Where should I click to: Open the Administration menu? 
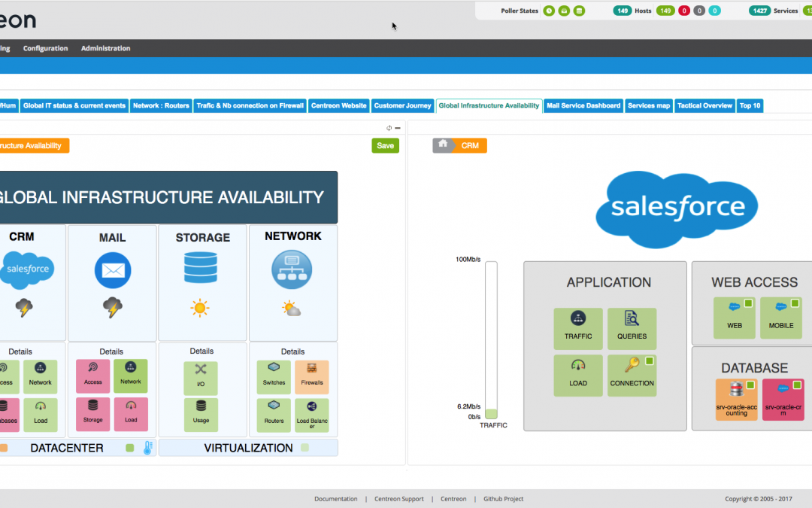(x=106, y=48)
